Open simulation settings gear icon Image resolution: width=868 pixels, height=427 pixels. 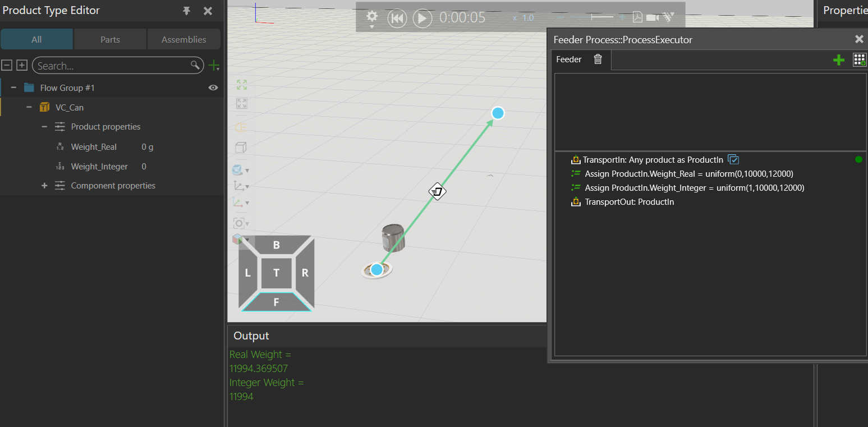coord(371,17)
